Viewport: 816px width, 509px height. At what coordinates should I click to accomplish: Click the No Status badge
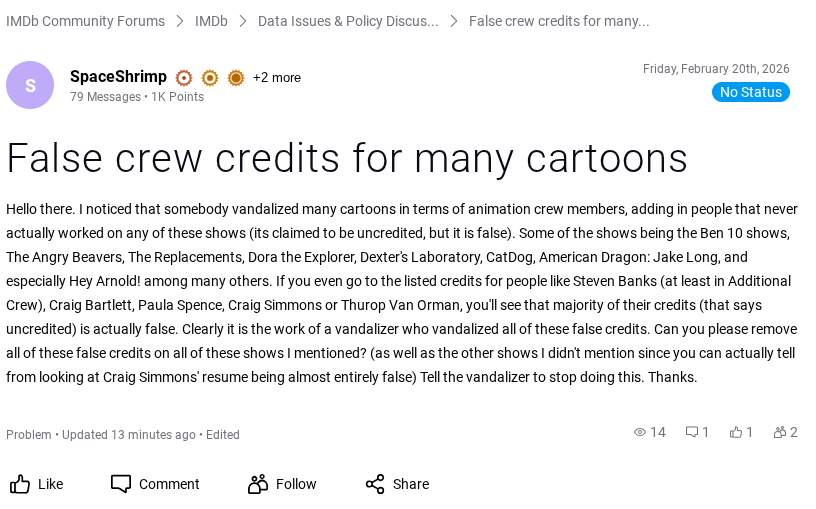pyautogui.click(x=750, y=92)
